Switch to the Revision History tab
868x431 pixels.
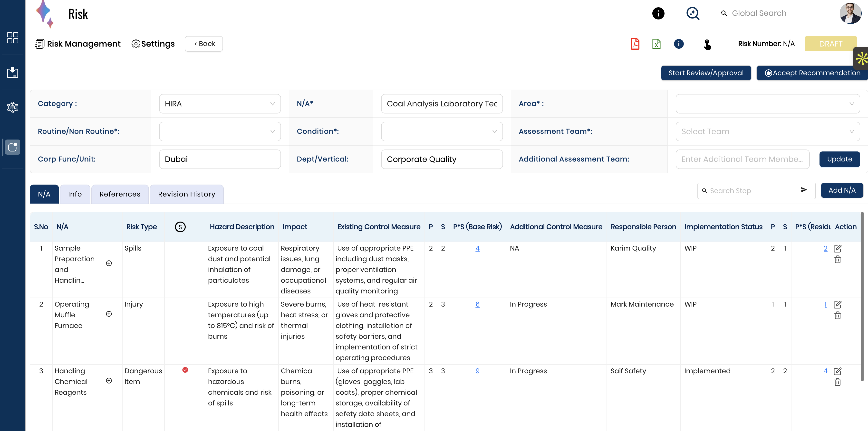tap(186, 194)
